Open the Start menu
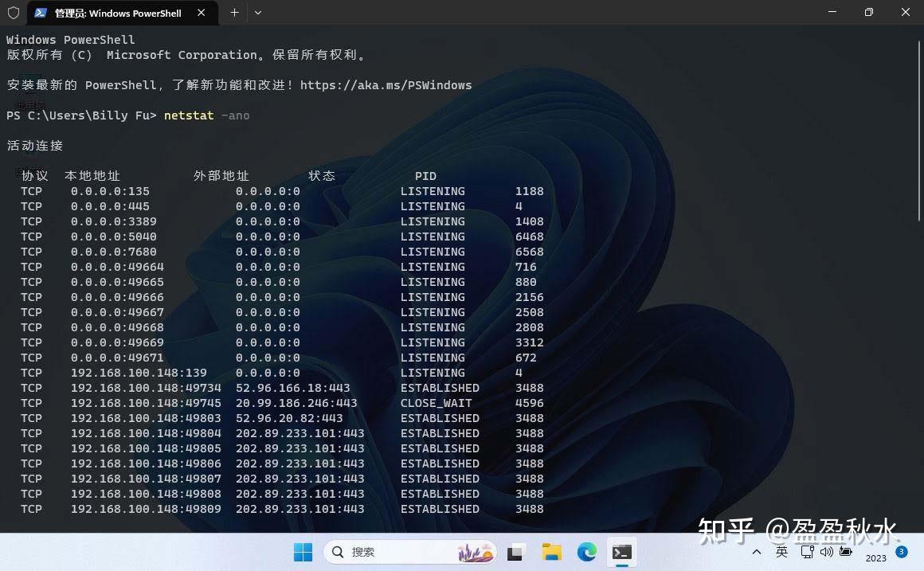The height and width of the screenshot is (571, 924). point(303,551)
